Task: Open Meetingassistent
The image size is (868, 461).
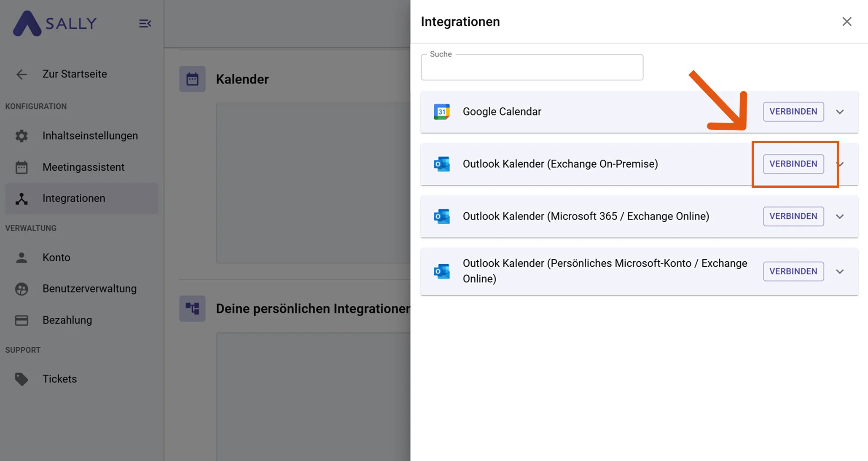Action: coord(83,167)
